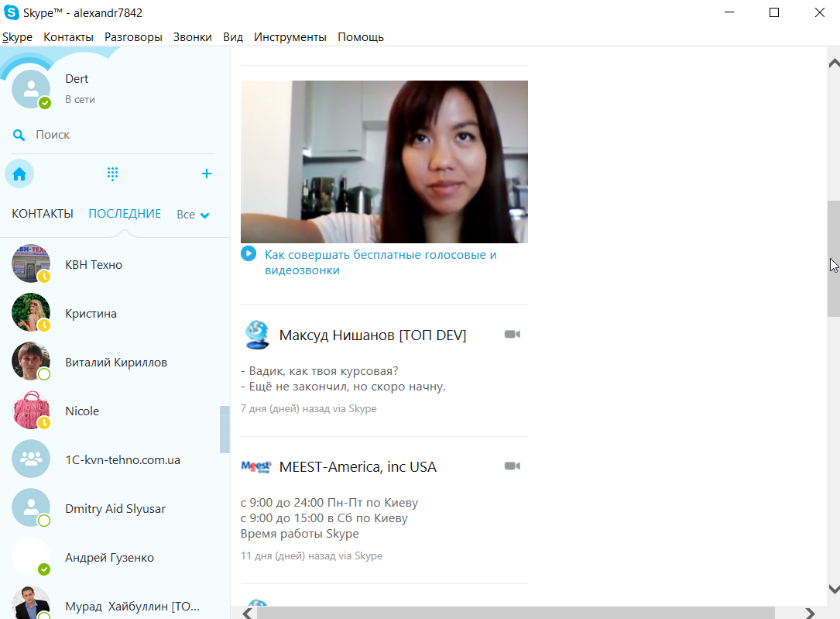Click the В сети status text
This screenshot has height=619, width=840.
pos(80,100)
